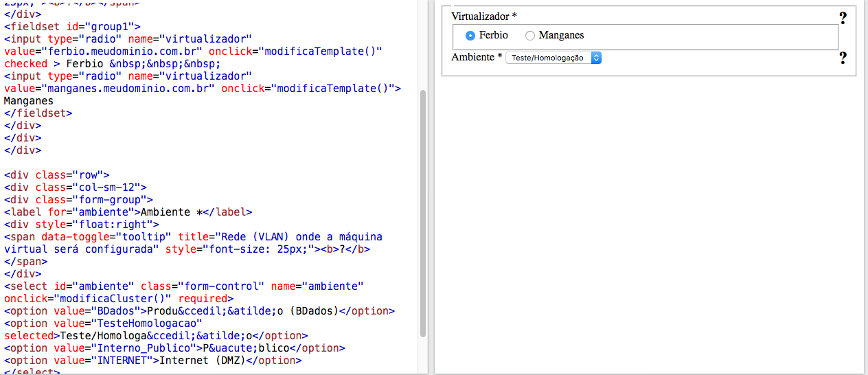Click the code editor vertical scrollbar
This screenshot has height=375, width=868.
423,213
